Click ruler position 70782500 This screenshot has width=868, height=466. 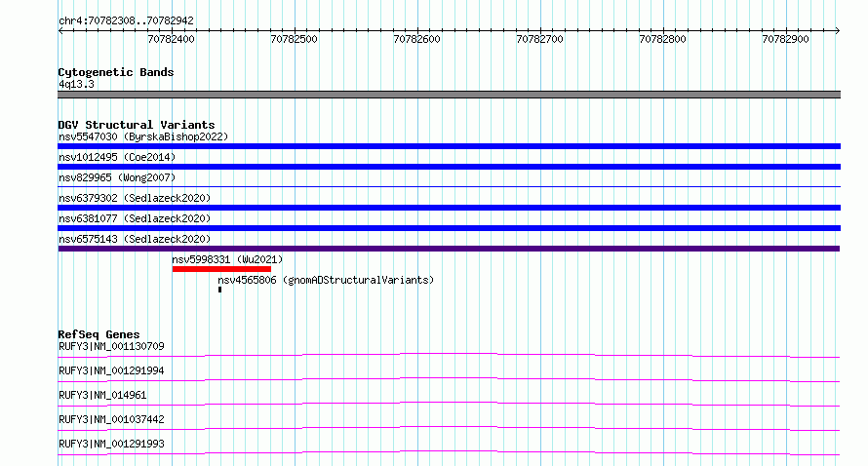coord(294,39)
